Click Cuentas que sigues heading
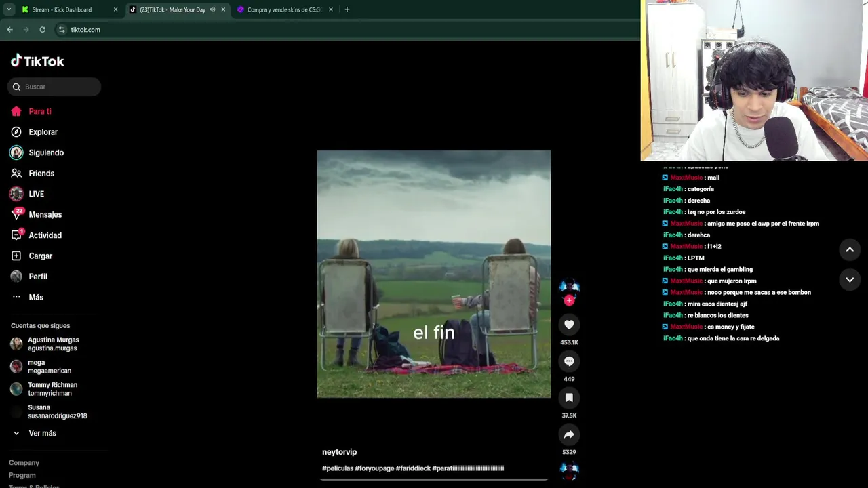Viewport: 868px width, 488px height. click(x=40, y=326)
